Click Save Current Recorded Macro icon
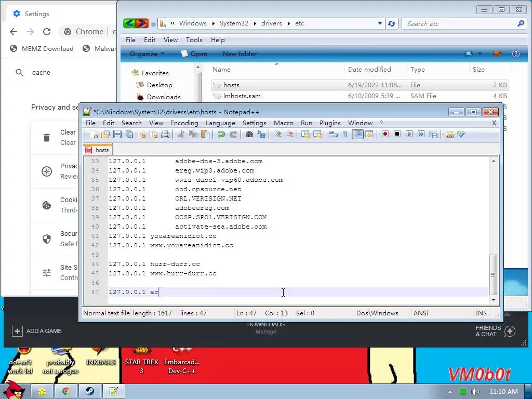Viewport: 532px width, 399px height. tap(433, 135)
